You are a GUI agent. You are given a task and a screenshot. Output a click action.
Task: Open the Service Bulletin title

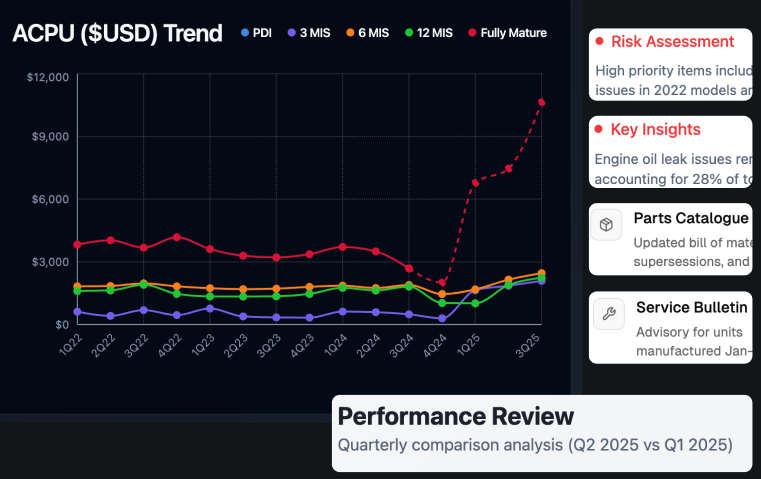coord(692,307)
